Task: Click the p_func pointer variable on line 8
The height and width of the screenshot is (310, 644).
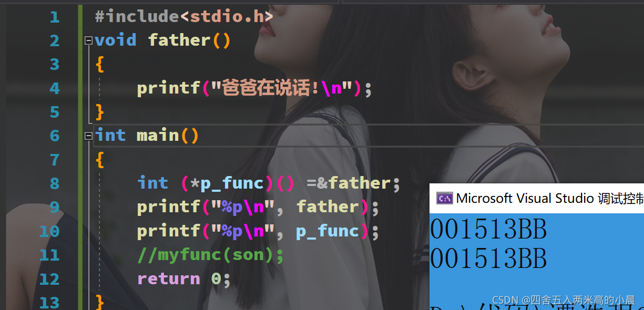Action: tap(232, 183)
